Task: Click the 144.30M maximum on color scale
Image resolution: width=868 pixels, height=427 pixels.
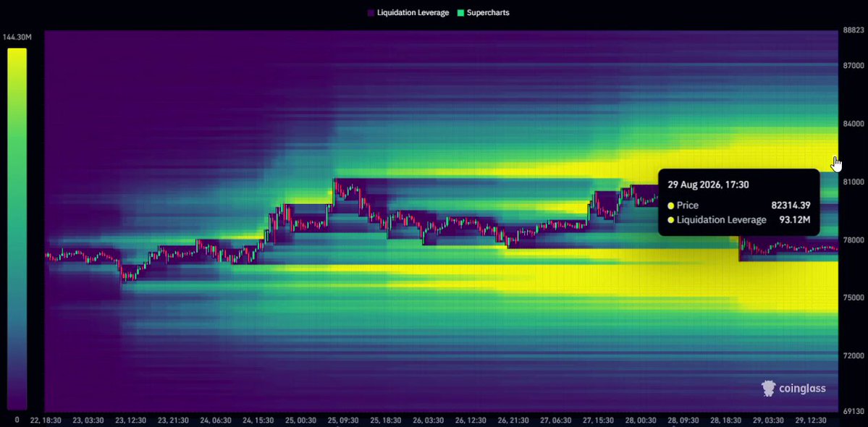Action: click(17, 38)
